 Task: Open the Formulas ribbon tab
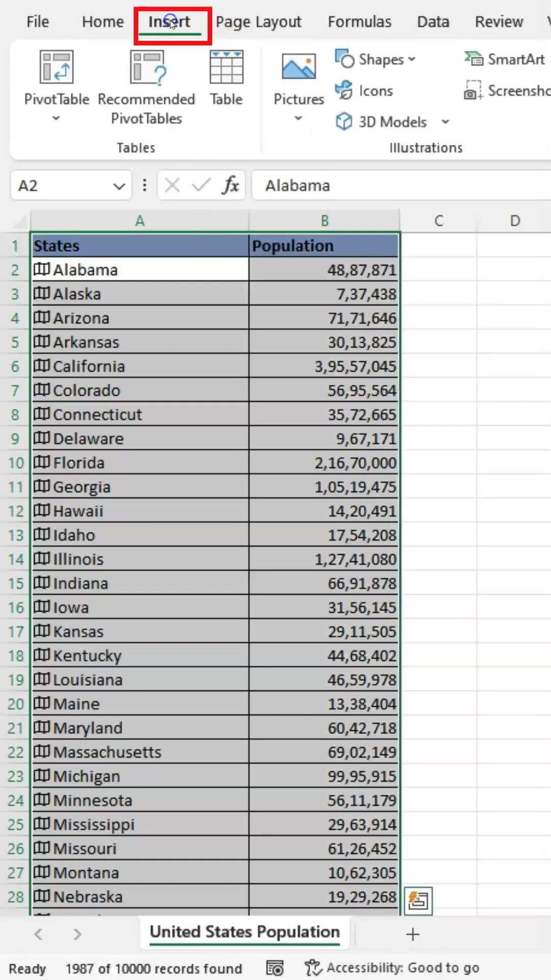(359, 22)
